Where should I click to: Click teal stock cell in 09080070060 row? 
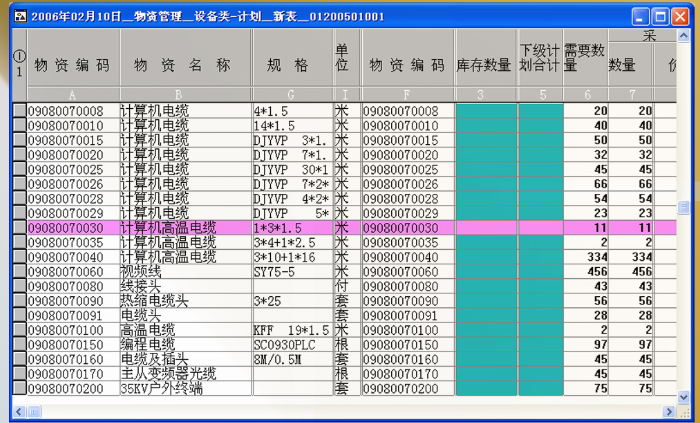485,271
